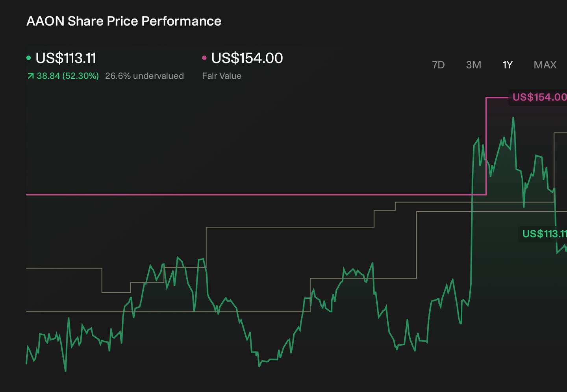Click the pink fair value legend dot
The width and height of the screenshot is (567, 392).
click(x=204, y=58)
